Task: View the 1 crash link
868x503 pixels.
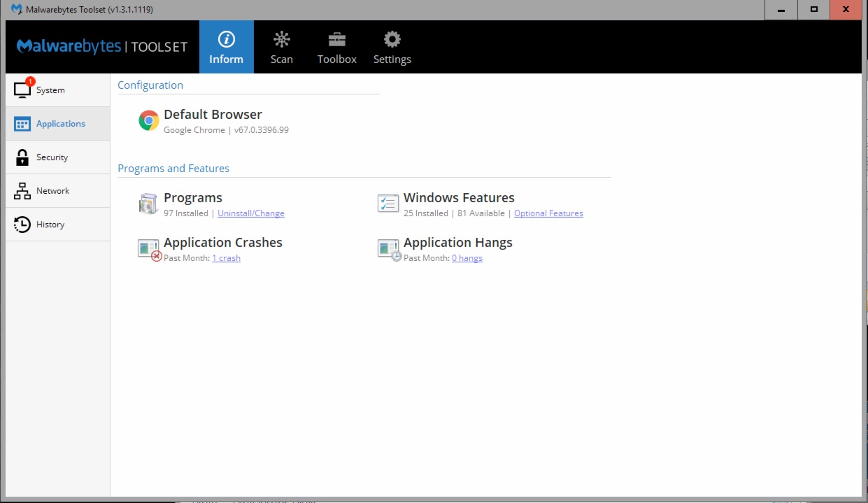Action: coord(226,258)
